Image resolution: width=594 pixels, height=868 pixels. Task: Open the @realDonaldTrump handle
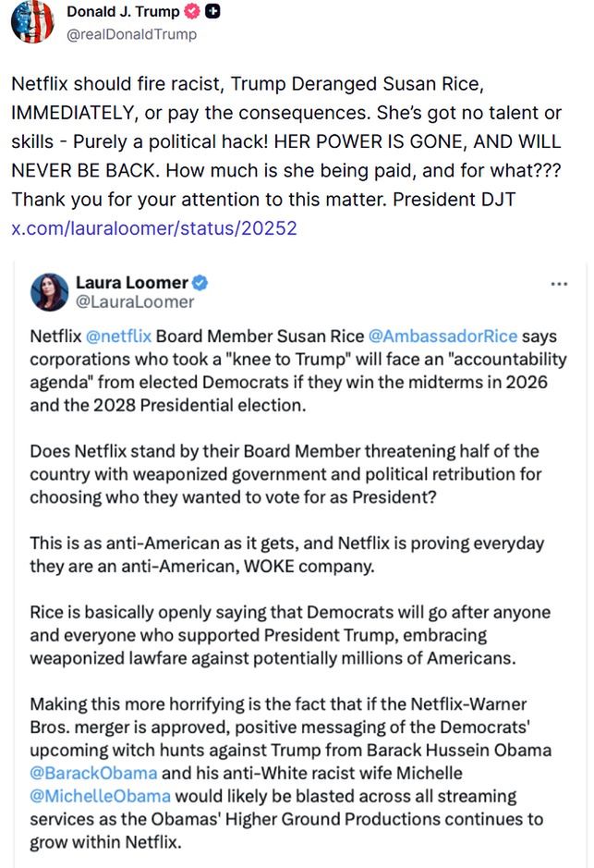[x=131, y=34]
